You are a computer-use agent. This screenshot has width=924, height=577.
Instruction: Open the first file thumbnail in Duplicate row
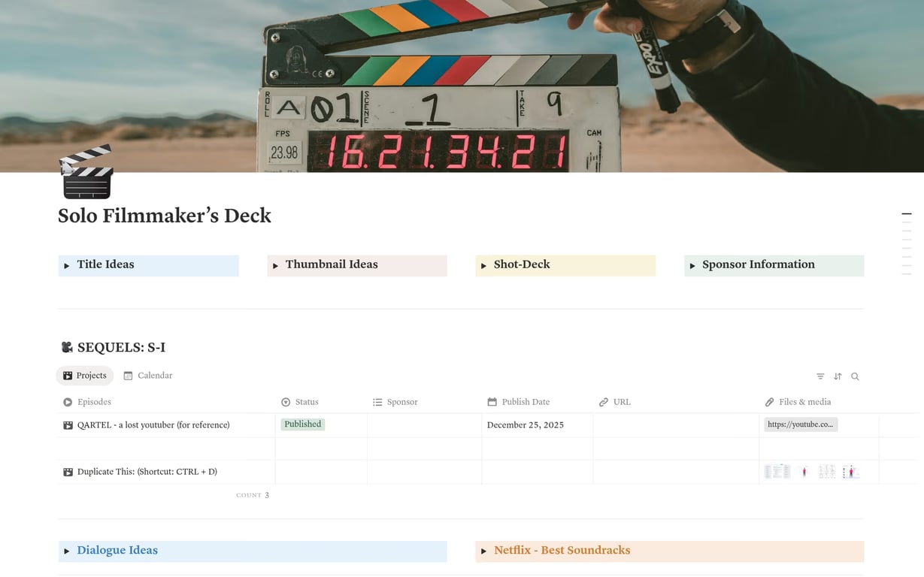(x=777, y=472)
